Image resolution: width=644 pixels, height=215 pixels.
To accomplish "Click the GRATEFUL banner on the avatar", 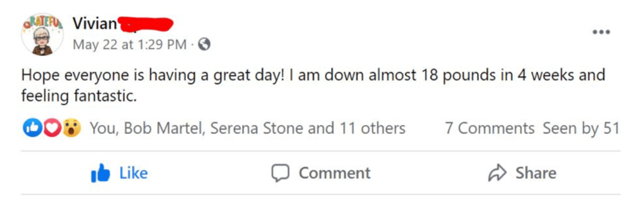I will pos(43,22).
